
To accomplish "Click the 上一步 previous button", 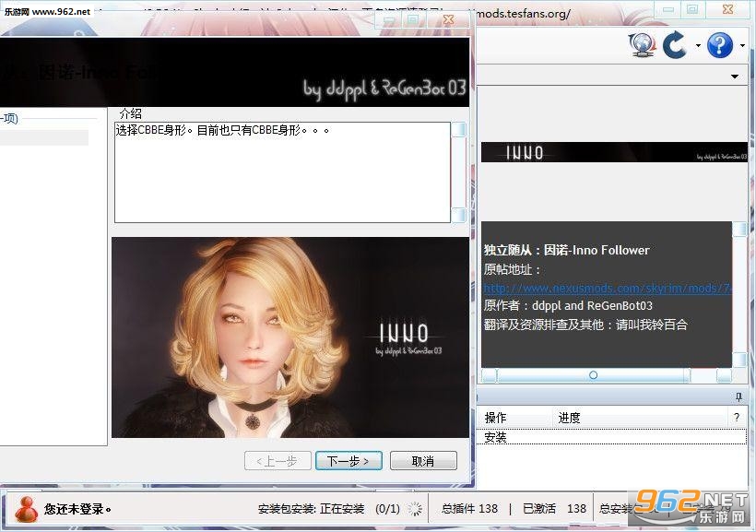I will pyautogui.click(x=278, y=461).
